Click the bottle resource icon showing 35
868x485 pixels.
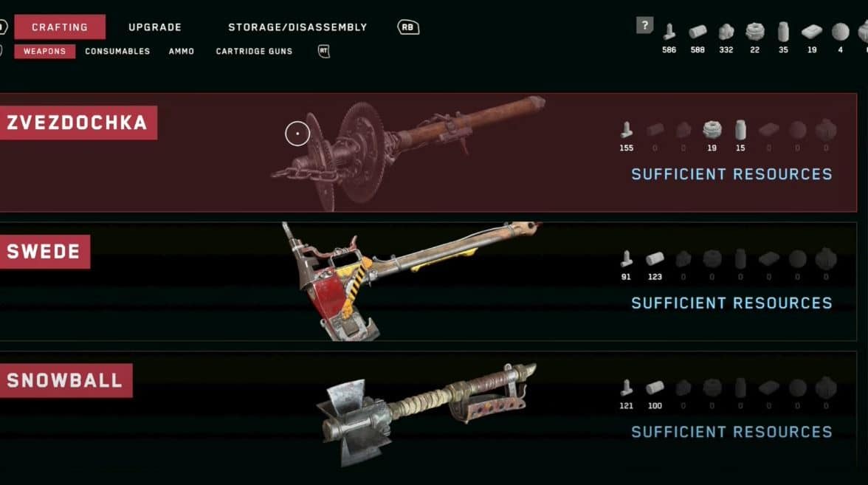[x=783, y=32]
